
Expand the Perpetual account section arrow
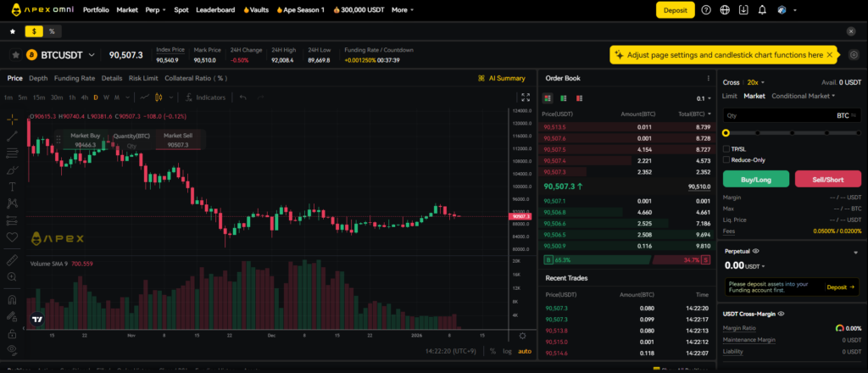click(856, 252)
